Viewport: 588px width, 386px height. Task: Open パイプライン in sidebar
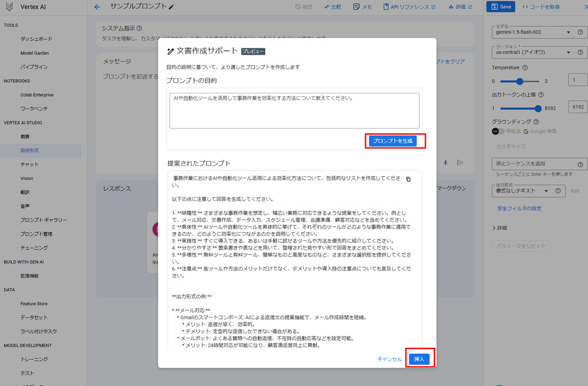(x=34, y=67)
